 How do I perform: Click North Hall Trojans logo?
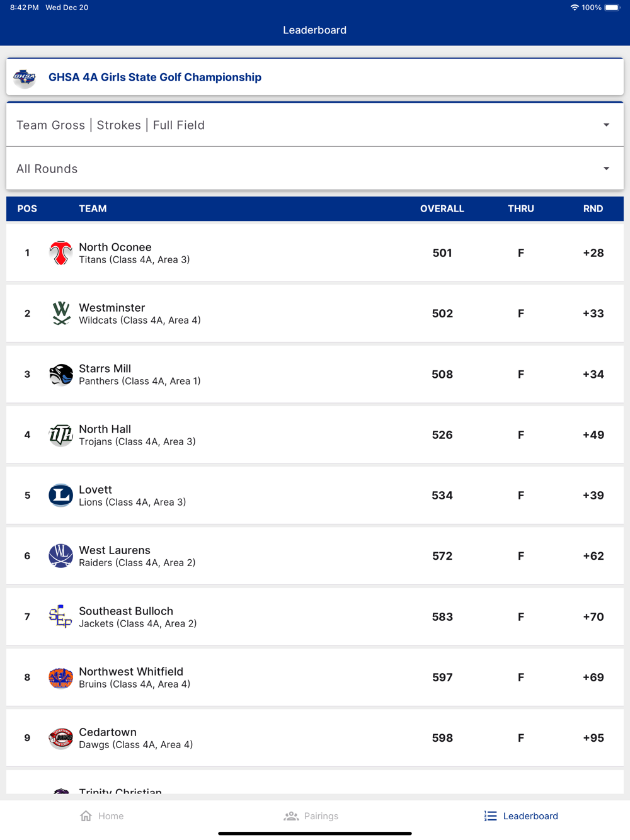(x=60, y=435)
